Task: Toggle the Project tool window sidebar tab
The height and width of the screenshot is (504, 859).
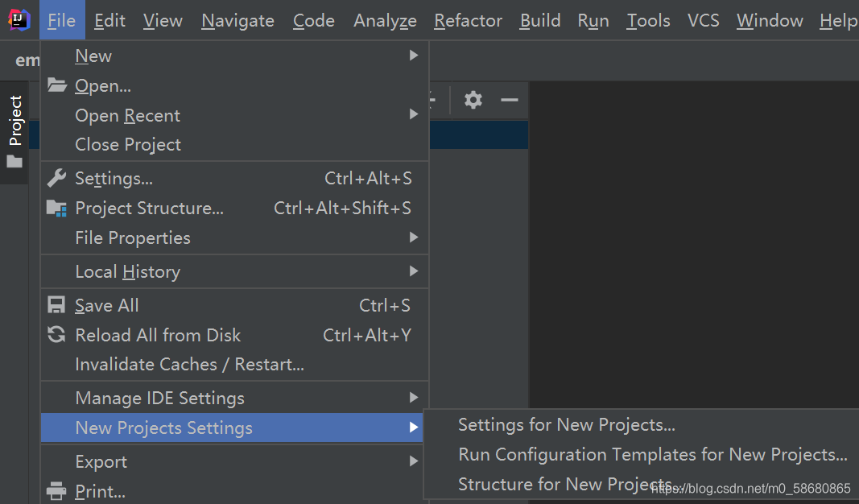Action: [x=14, y=131]
